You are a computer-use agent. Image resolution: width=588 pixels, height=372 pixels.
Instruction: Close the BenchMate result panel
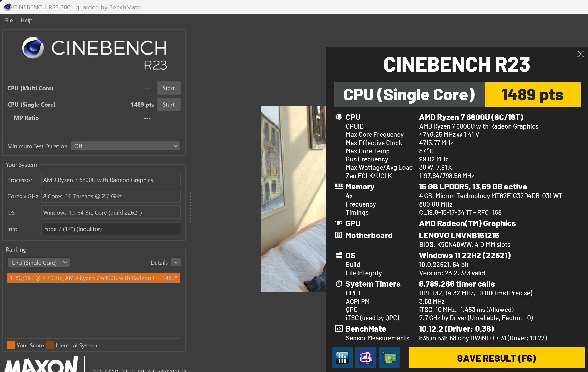(580, 54)
